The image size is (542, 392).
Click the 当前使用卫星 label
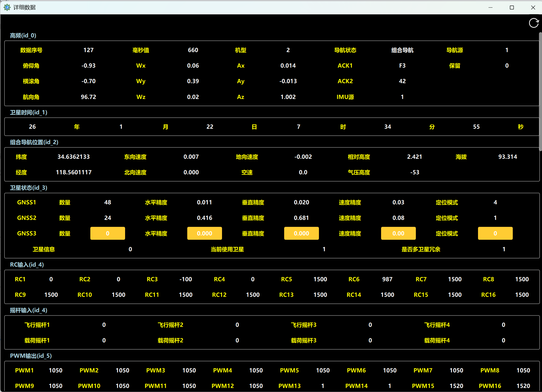click(x=227, y=249)
